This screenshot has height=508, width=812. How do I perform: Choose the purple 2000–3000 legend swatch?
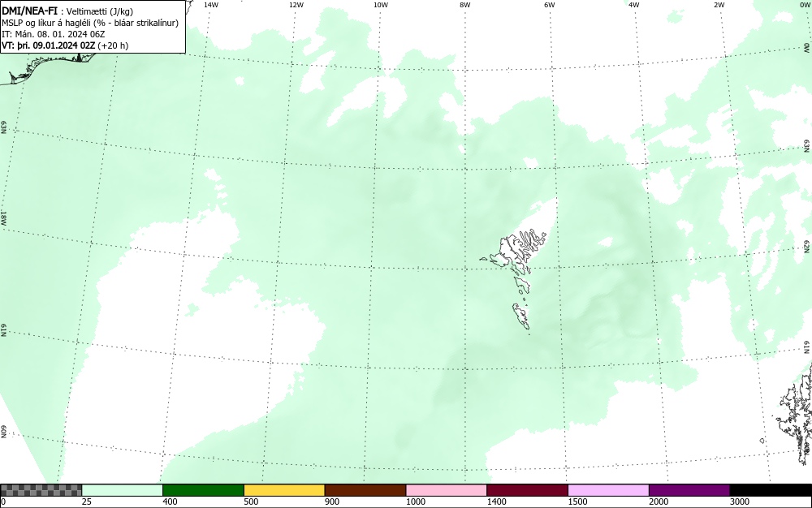[689, 490]
